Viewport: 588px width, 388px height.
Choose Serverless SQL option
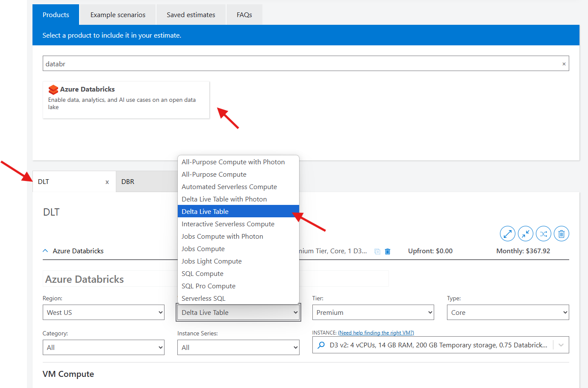point(238,298)
